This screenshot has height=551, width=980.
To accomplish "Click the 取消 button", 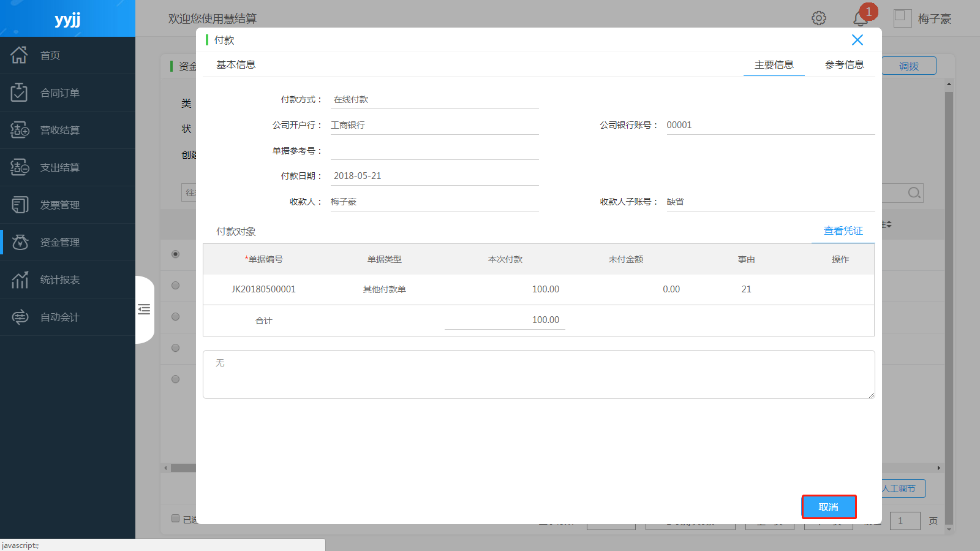I will pos(829,507).
